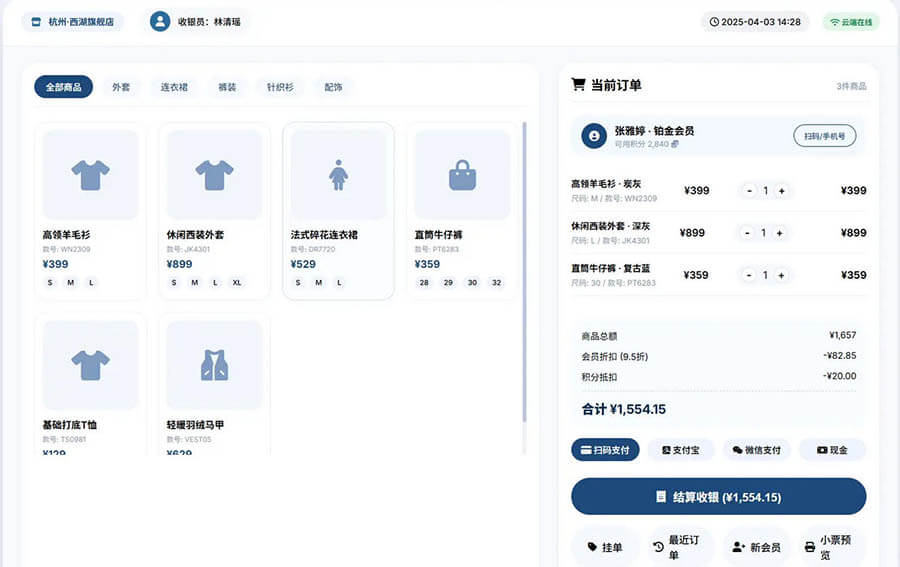Increase quantity of 高领羊毛衫 with plus

click(781, 191)
